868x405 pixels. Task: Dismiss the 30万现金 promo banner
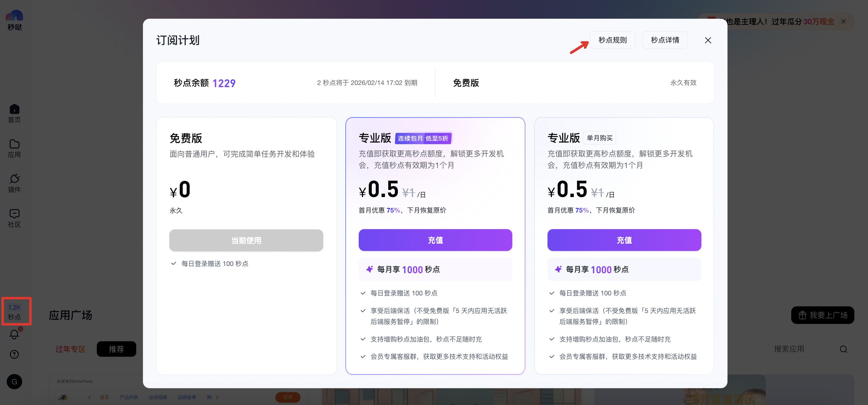(843, 22)
